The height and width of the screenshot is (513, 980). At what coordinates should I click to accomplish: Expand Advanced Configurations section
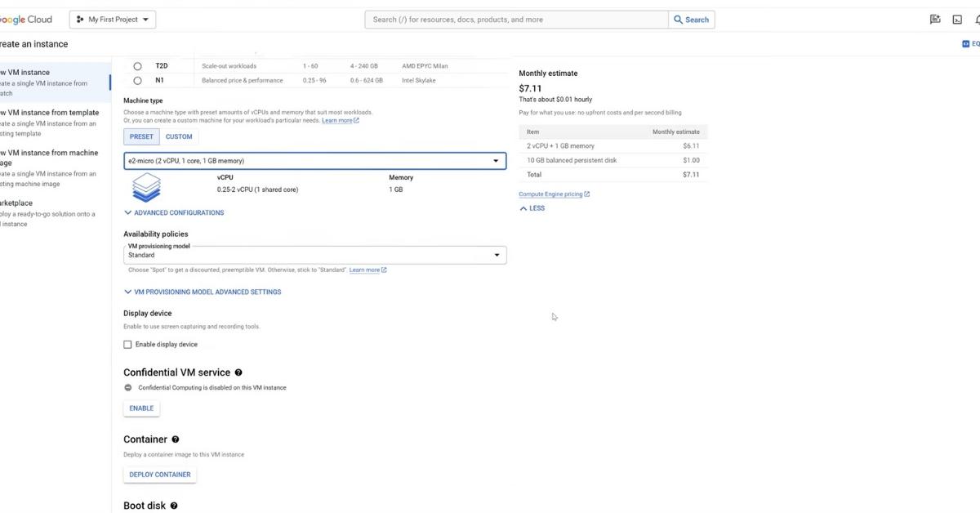174,213
